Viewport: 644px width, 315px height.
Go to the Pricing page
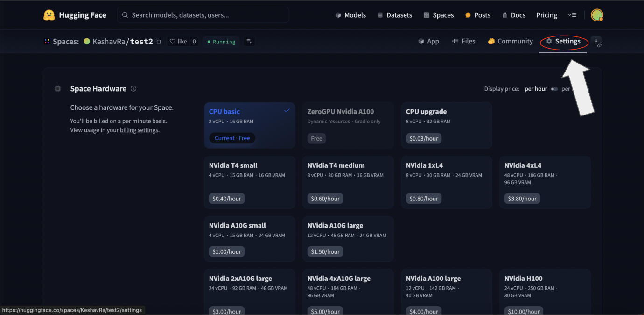pos(546,15)
